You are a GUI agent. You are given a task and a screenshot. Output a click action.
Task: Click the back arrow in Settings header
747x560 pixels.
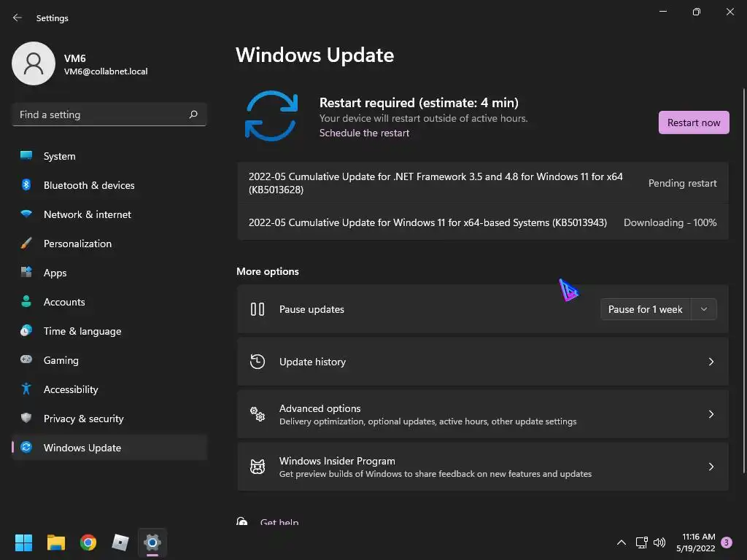[18, 17]
